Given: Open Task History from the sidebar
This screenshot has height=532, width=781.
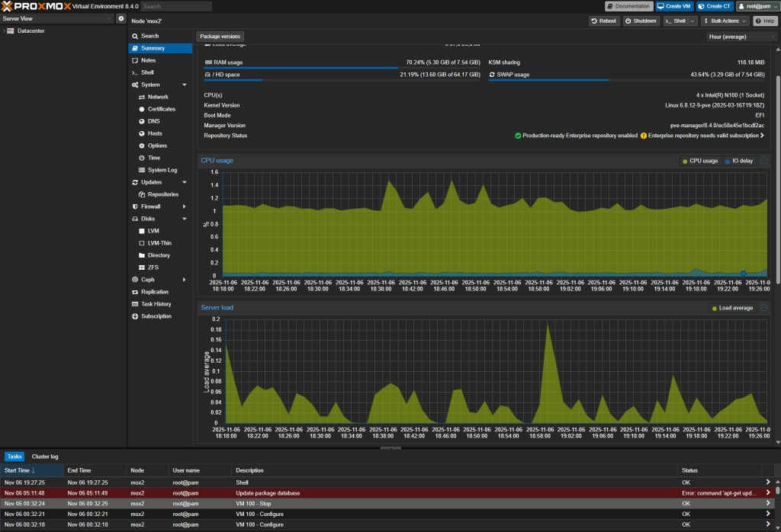Looking at the screenshot, I should [x=156, y=304].
